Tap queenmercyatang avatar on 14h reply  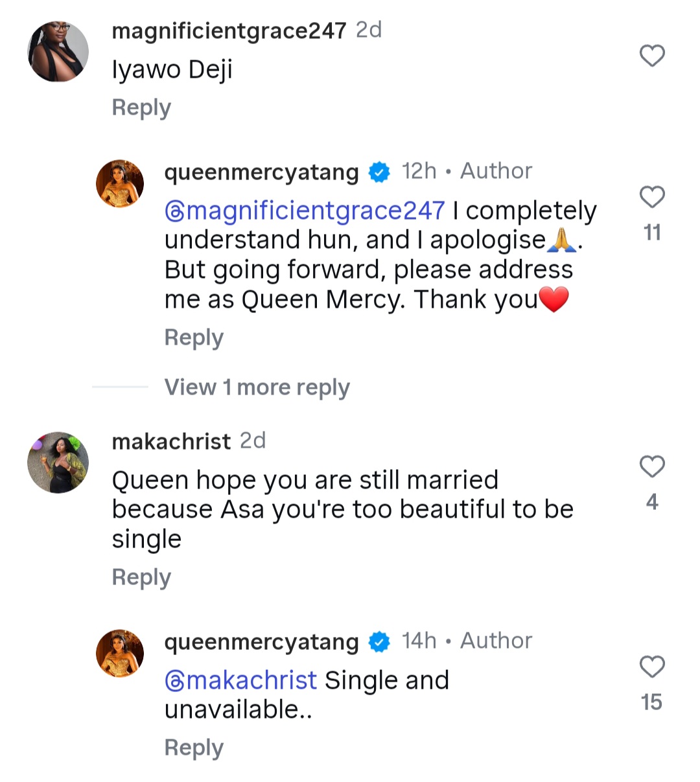pos(120,653)
